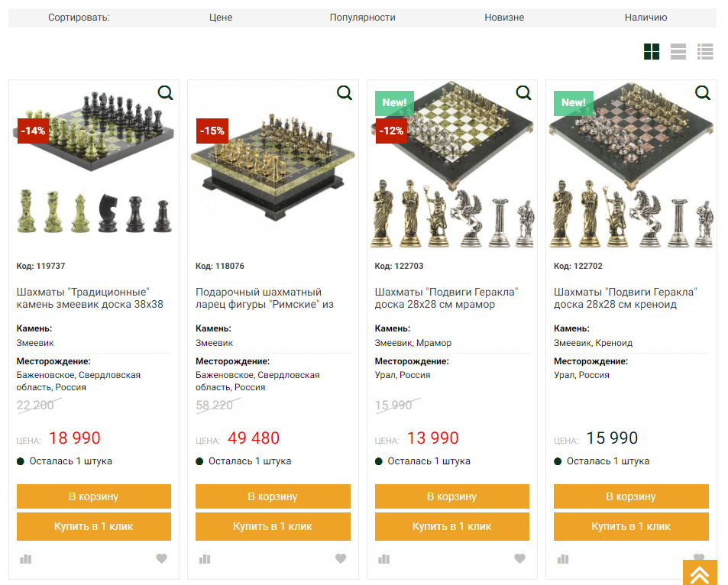Add product 122703 to wishlist
The image size is (728, 585).
[519, 559]
